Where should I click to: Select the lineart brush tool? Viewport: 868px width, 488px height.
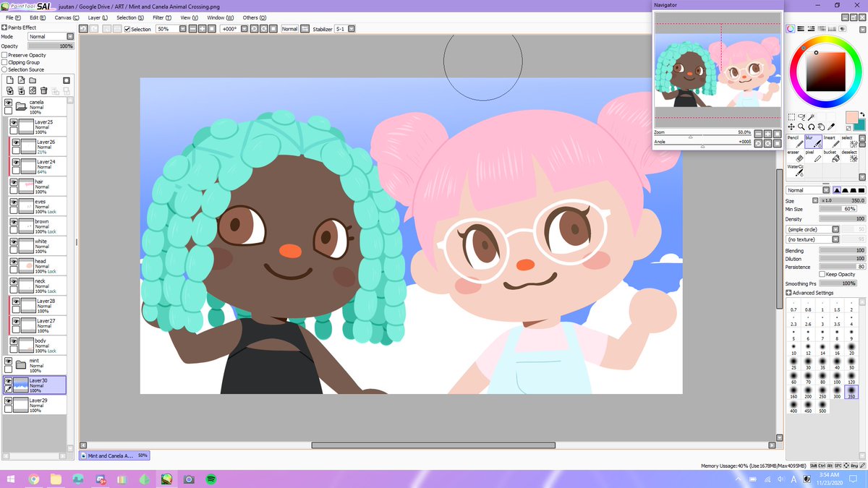point(832,142)
